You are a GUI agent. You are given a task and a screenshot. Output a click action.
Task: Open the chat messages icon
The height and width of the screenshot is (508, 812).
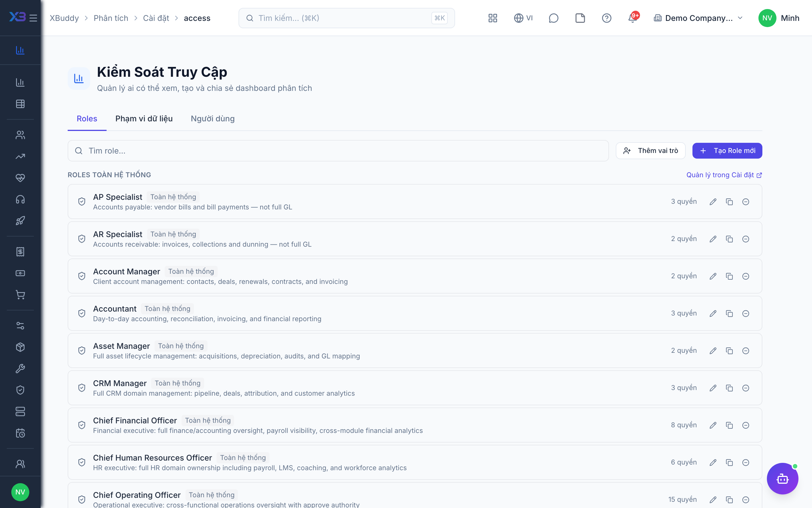click(x=553, y=18)
